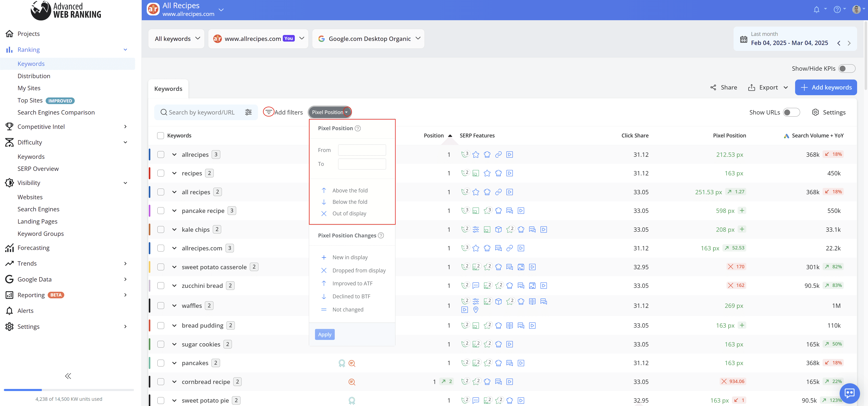The image size is (868, 406).
Task: Click the Forecasting chart icon
Action: pyautogui.click(x=10, y=248)
